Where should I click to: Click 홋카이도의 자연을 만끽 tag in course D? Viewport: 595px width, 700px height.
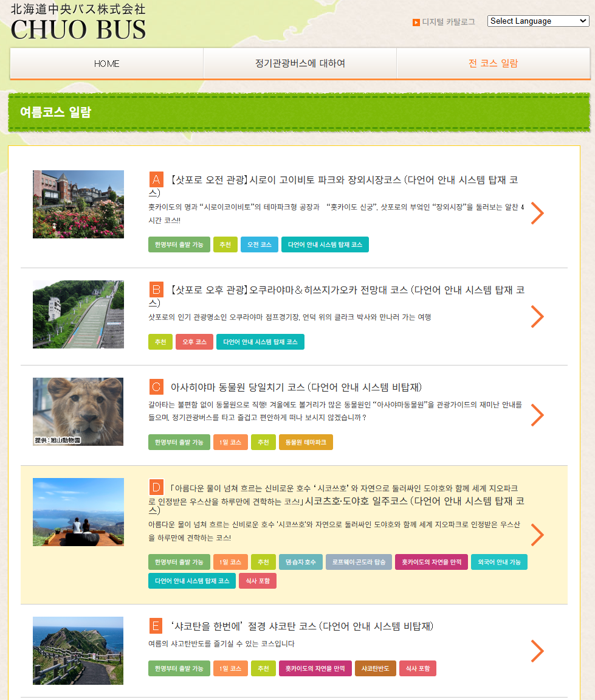point(432,562)
